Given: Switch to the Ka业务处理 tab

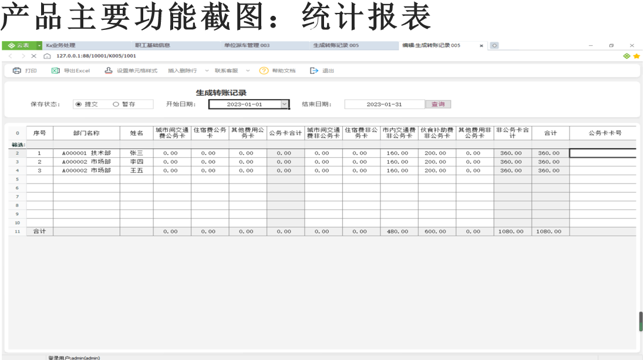Looking at the screenshot, I should coord(86,46).
